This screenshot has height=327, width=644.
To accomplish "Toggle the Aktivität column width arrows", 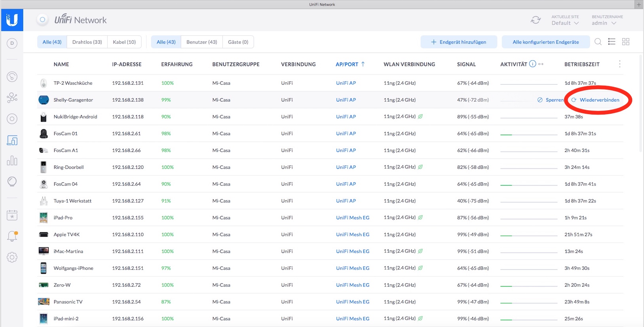I will pos(541,64).
